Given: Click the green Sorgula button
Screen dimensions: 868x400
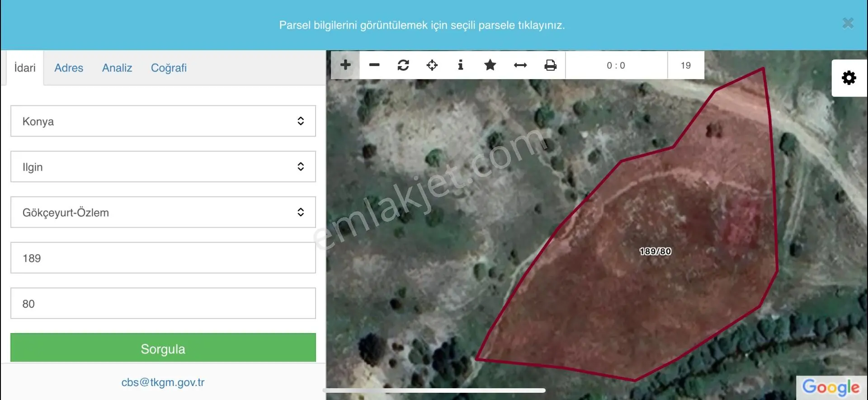Looking at the screenshot, I should point(163,348).
